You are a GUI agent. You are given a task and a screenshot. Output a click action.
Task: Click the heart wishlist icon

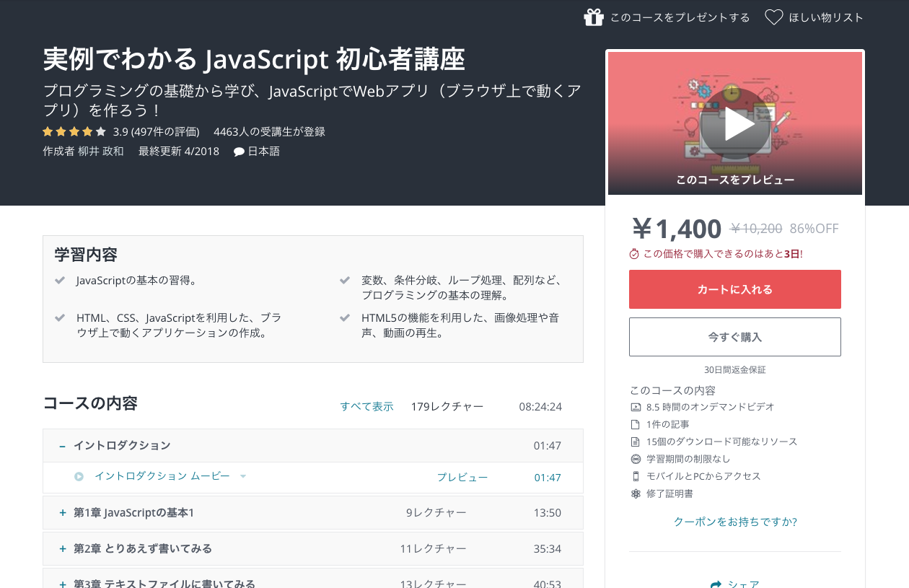click(x=773, y=17)
